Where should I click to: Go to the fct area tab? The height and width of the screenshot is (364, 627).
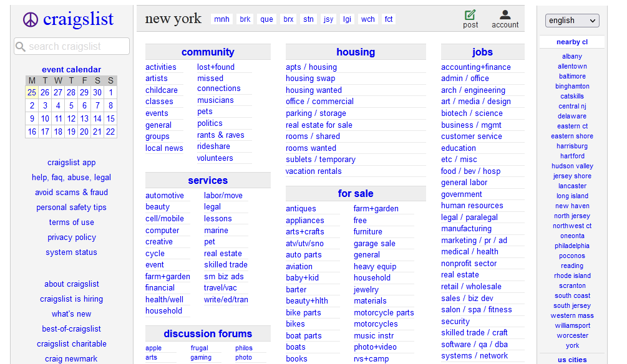click(389, 19)
